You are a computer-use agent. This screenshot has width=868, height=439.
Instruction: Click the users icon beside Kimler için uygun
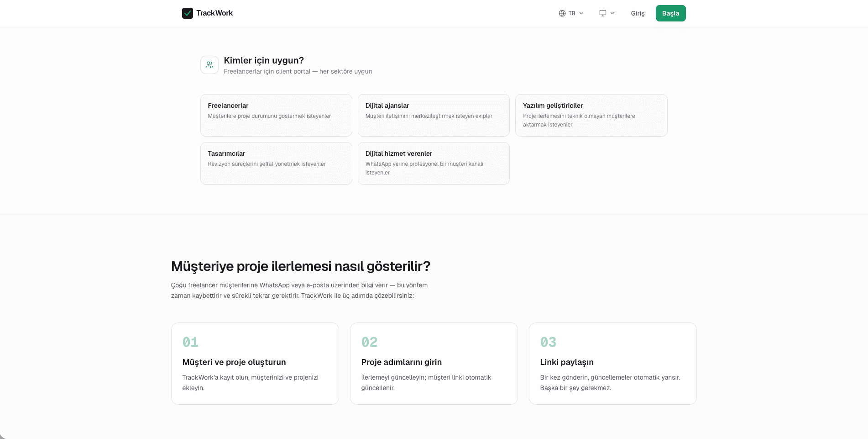pos(209,65)
